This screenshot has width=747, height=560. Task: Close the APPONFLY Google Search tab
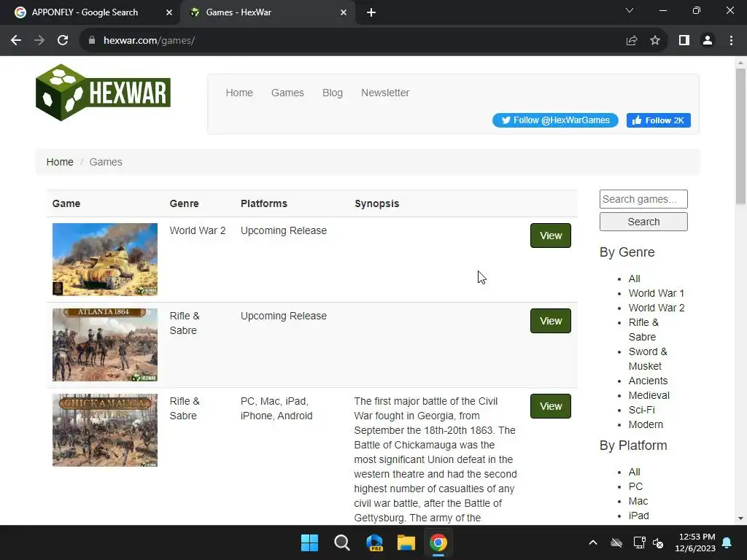click(x=169, y=12)
